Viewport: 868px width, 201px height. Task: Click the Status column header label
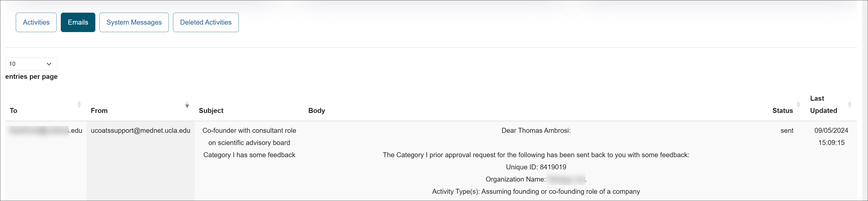click(782, 111)
